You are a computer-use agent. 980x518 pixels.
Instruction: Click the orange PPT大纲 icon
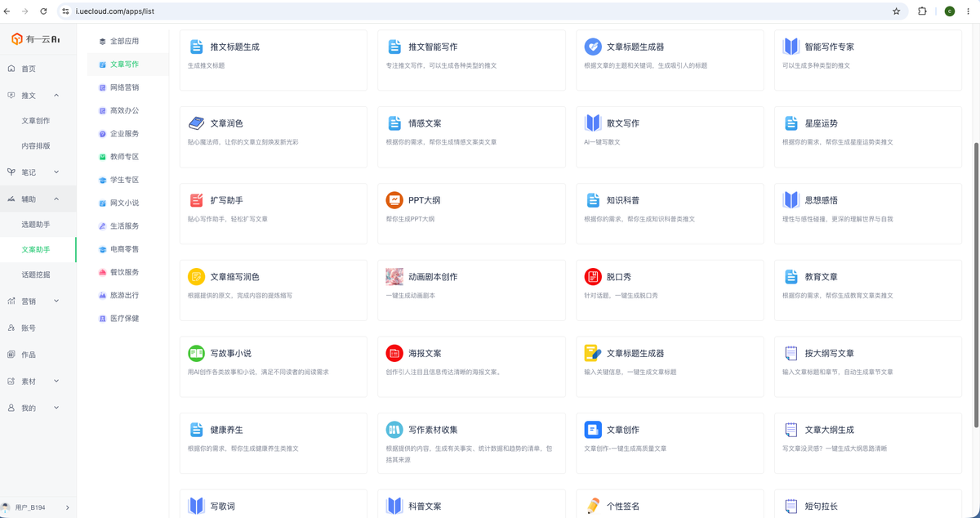coord(394,200)
